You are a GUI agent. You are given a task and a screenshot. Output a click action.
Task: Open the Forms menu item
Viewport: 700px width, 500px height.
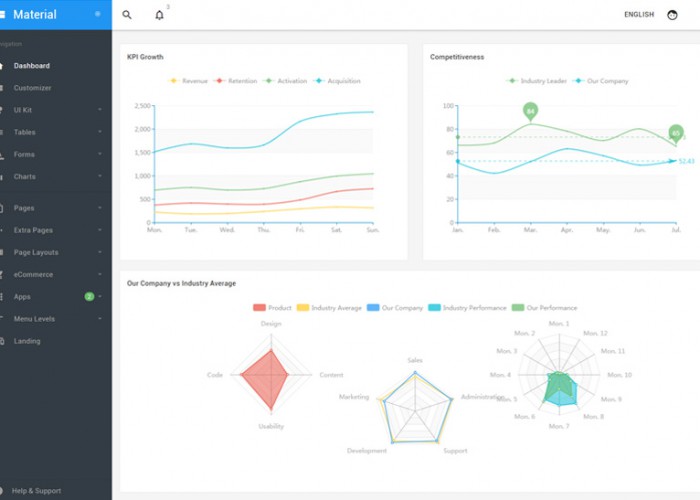pos(24,154)
